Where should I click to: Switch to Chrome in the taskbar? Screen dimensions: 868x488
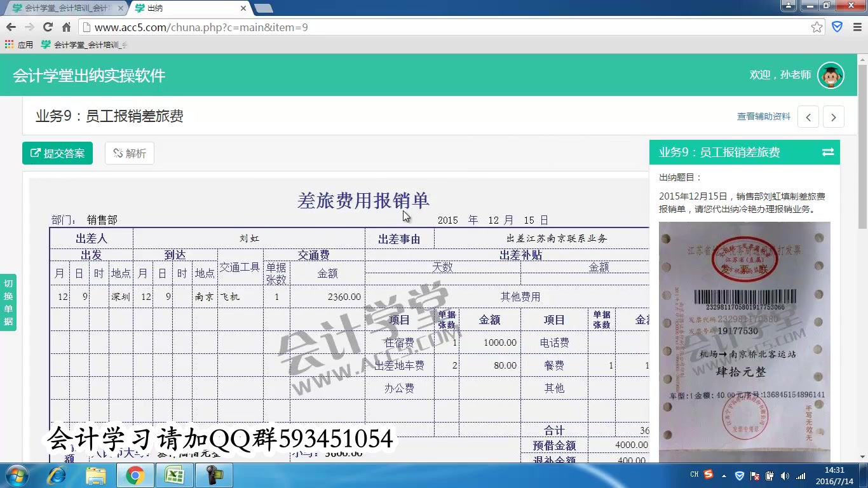click(135, 475)
